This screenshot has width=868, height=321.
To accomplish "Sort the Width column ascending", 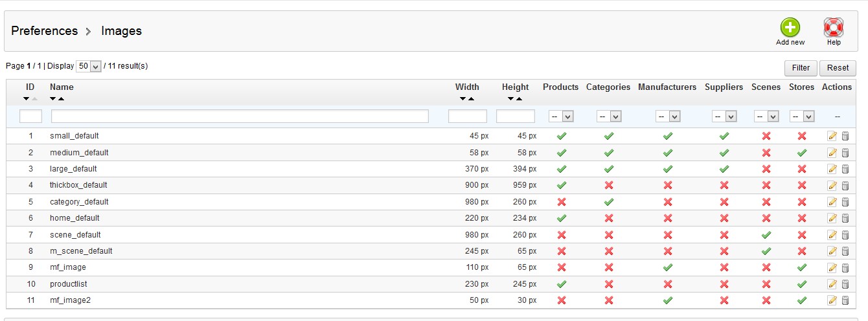I will (x=472, y=99).
